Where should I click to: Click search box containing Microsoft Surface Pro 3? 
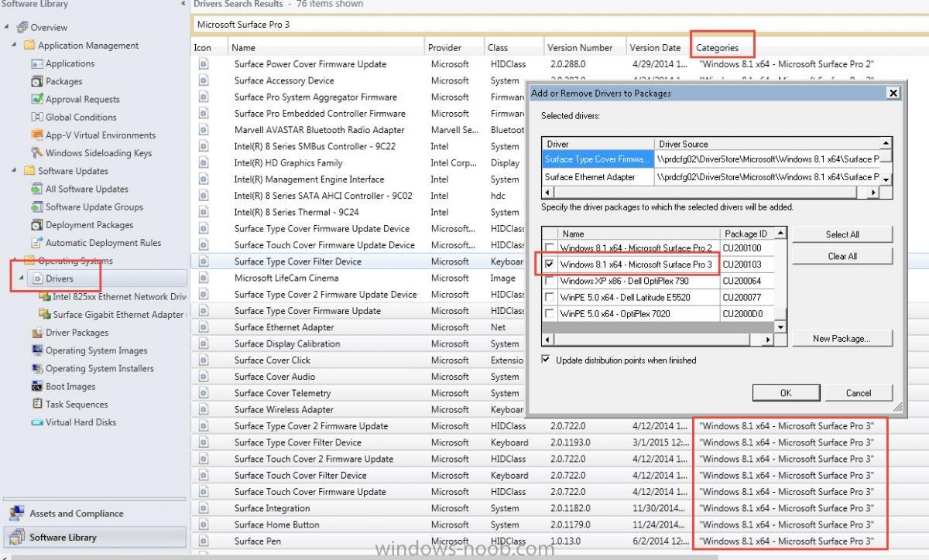560,24
